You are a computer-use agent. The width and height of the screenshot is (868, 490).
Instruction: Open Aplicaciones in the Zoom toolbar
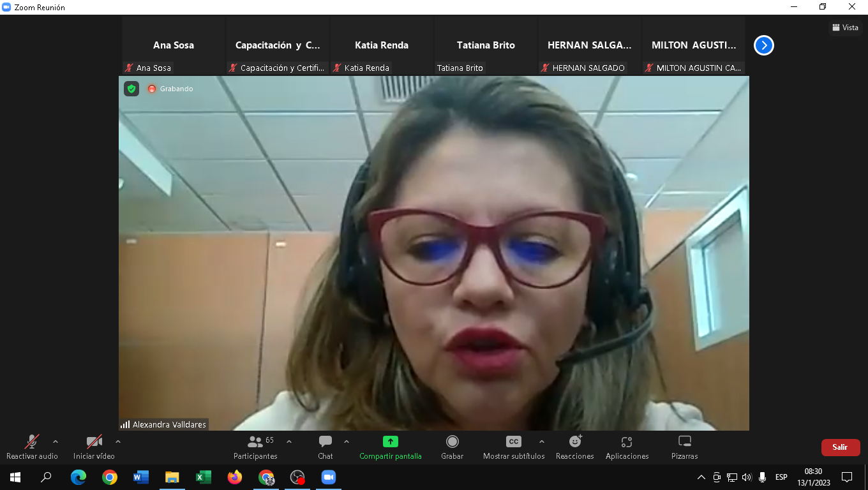tap(627, 447)
